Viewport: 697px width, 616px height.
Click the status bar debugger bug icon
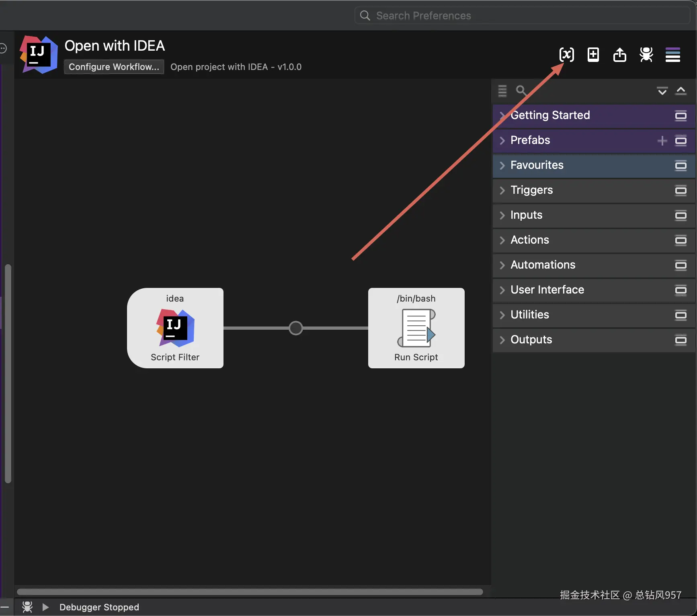[27, 607]
